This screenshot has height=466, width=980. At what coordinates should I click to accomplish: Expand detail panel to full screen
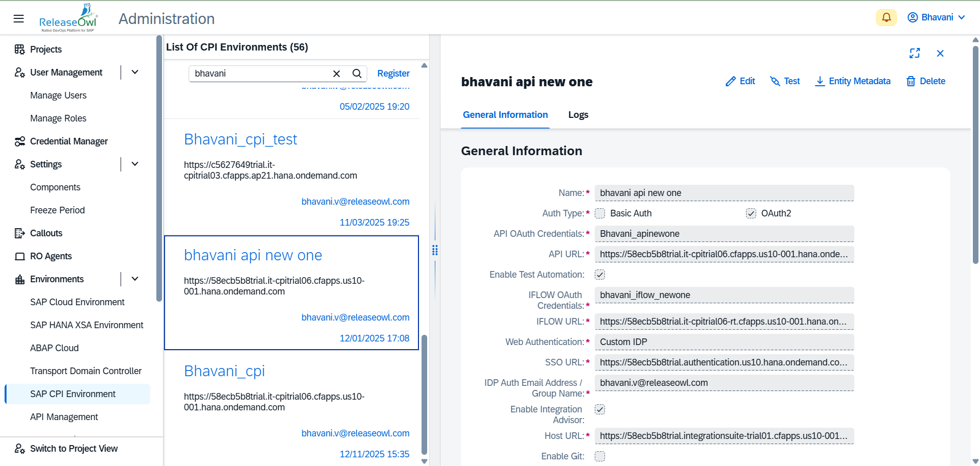tap(914, 54)
